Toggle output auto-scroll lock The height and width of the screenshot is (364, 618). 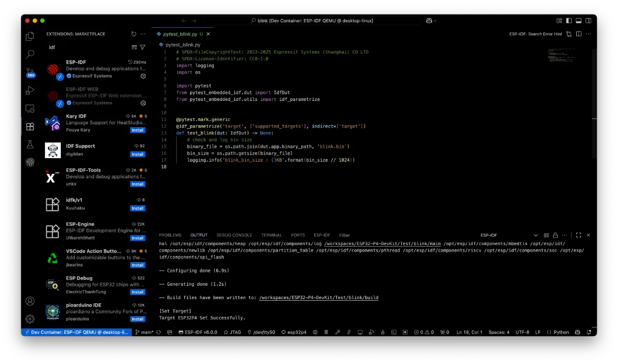click(x=556, y=235)
